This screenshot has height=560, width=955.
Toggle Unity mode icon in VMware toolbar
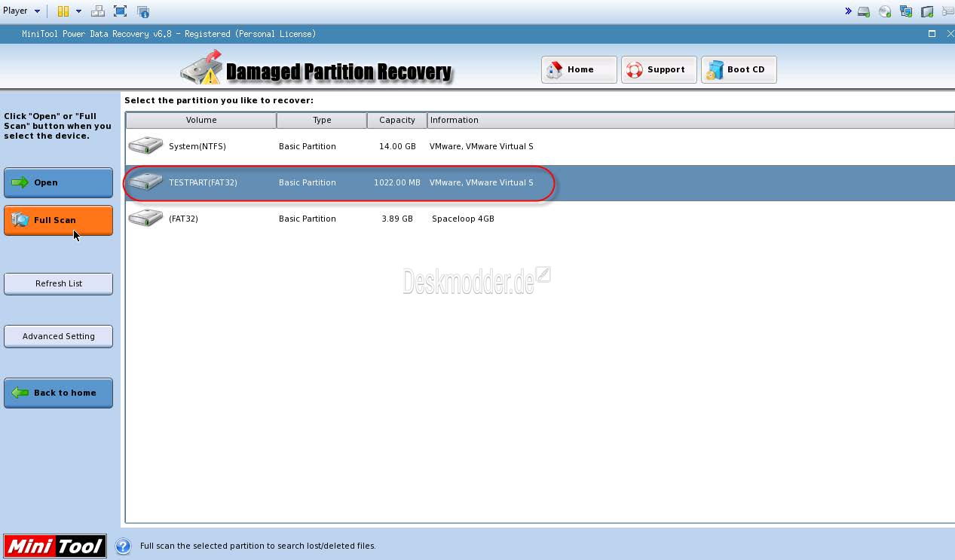[x=143, y=11]
